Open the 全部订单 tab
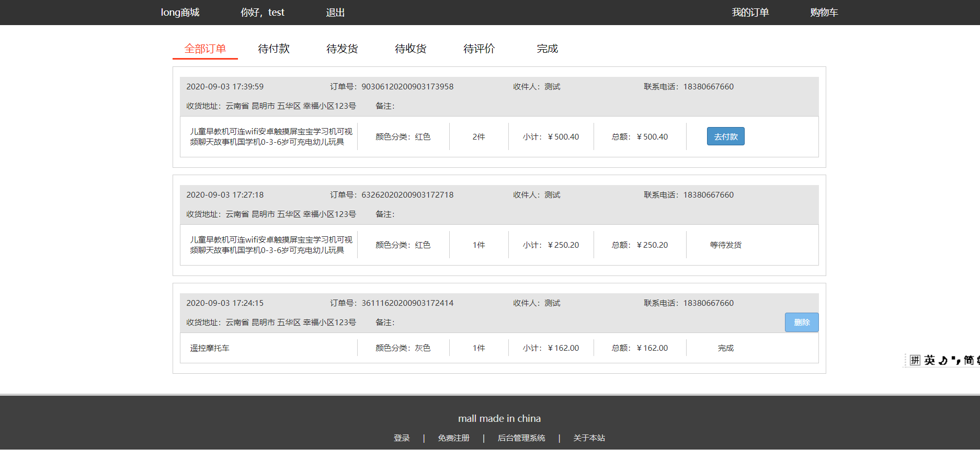This screenshot has width=980, height=459. point(205,49)
